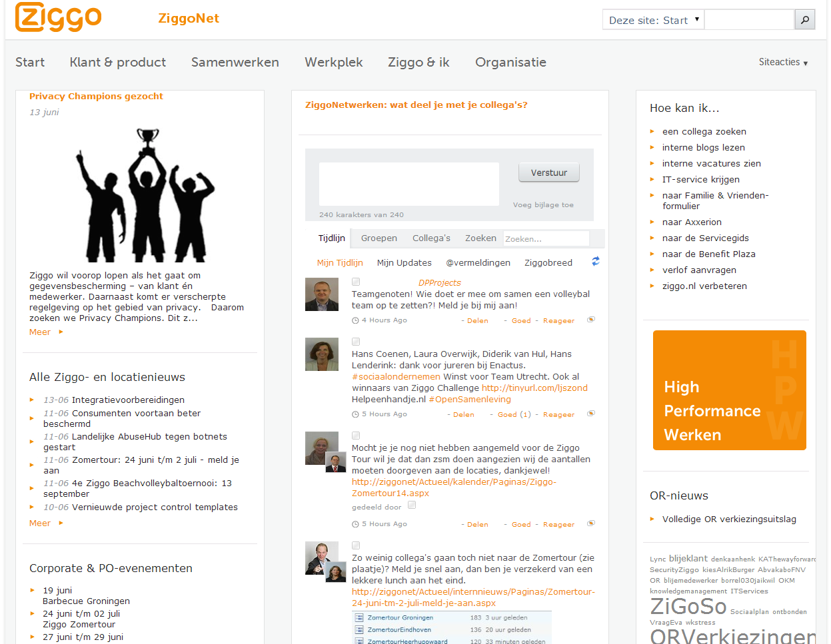Click the clock icon next to 4 Hours Ago
Image resolution: width=831 pixels, height=644 pixels.
pos(355,320)
